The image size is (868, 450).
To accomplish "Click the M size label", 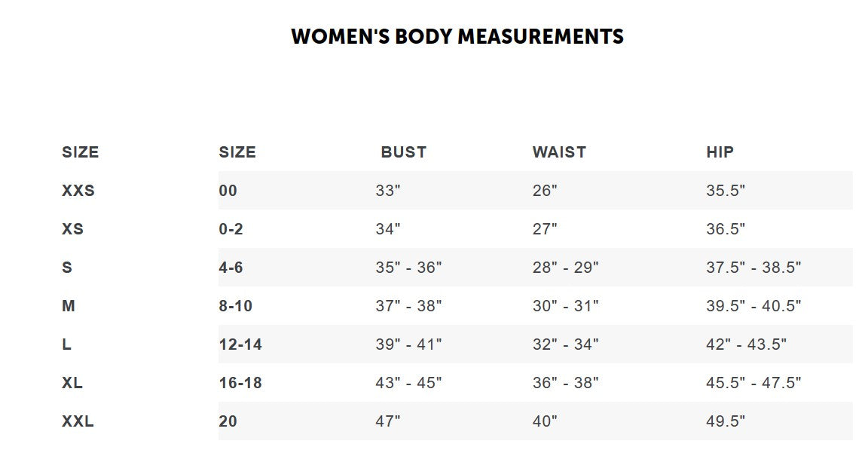I will (x=69, y=306).
